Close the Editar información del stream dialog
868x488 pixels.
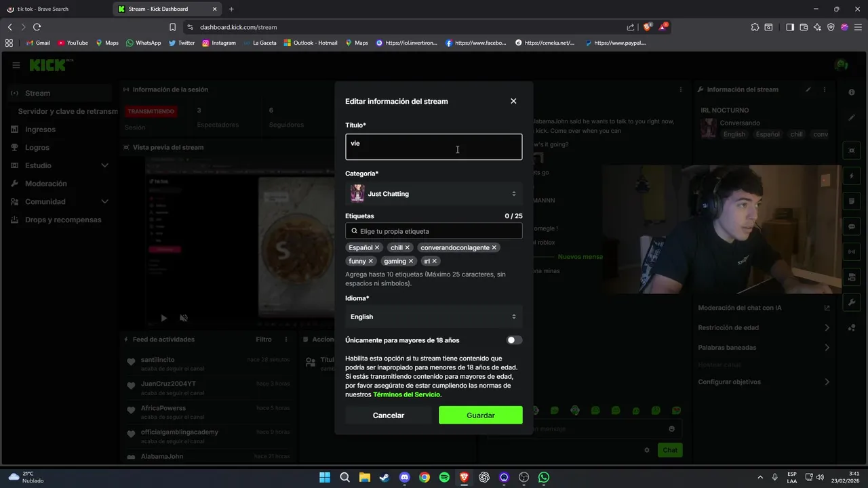513,101
